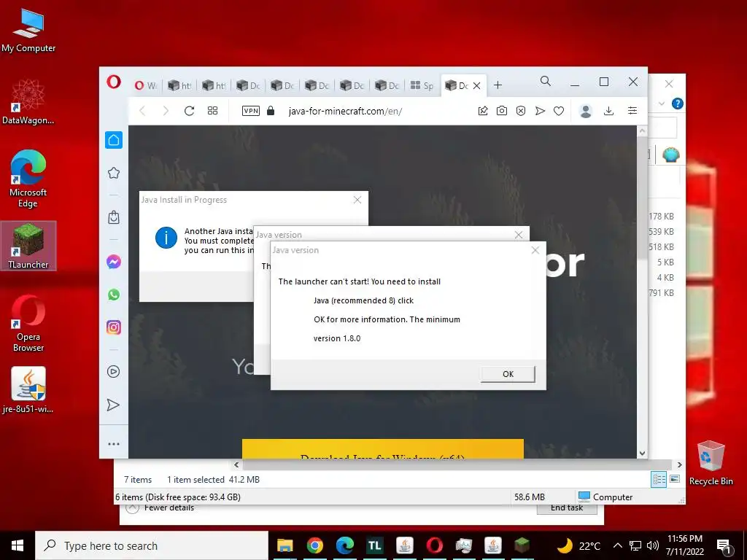Image resolution: width=747 pixels, height=560 pixels.
Task: Open the Opera menu logo
Action: coord(114,82)
